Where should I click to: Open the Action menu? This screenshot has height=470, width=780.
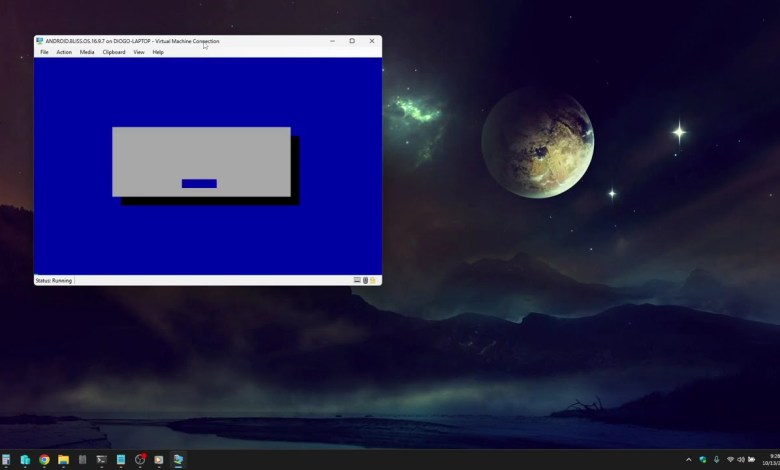64,52
